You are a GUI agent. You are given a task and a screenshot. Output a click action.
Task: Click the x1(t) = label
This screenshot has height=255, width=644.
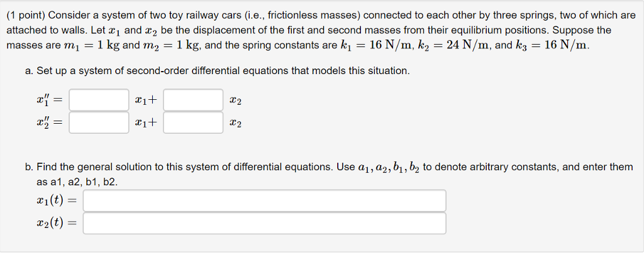pyautogui.click(x=57, y=201)
